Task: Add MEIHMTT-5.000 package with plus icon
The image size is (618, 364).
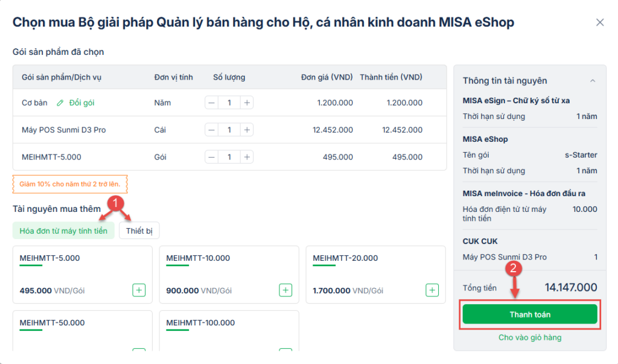Action: pos(139,290)
